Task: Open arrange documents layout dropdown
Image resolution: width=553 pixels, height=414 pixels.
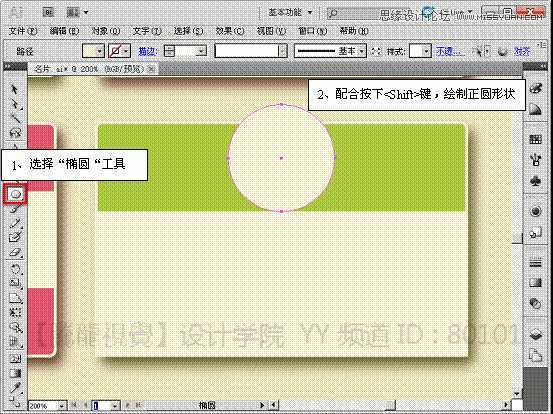Action: (77, 13)
